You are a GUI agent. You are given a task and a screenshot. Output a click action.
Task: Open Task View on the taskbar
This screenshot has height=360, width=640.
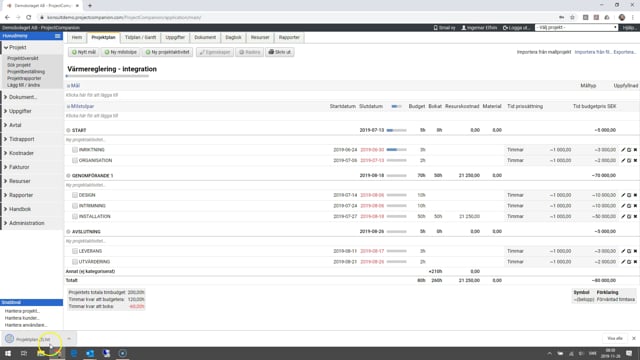(24, 353)
